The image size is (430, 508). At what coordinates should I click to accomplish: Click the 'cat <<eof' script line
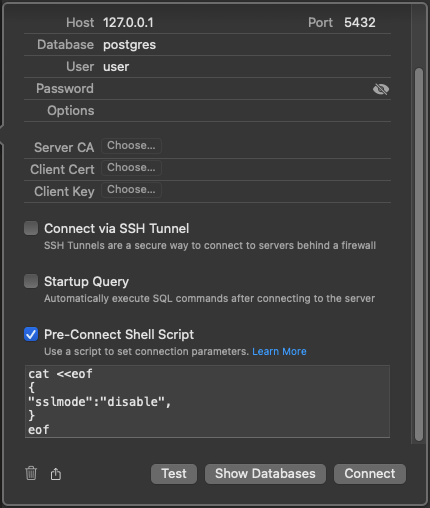coord(60,374)
